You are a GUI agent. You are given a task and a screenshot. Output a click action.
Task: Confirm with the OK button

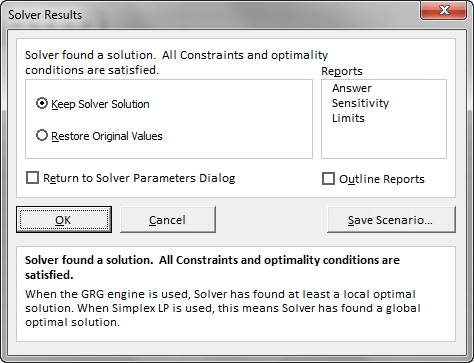click(64, 220)
